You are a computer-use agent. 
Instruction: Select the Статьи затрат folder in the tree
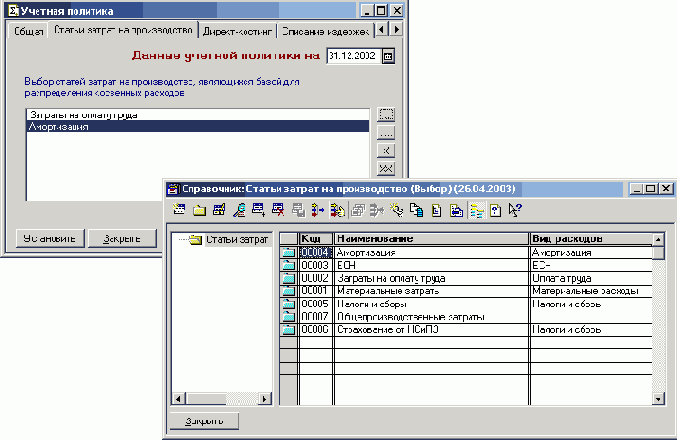tap(229, 240)
